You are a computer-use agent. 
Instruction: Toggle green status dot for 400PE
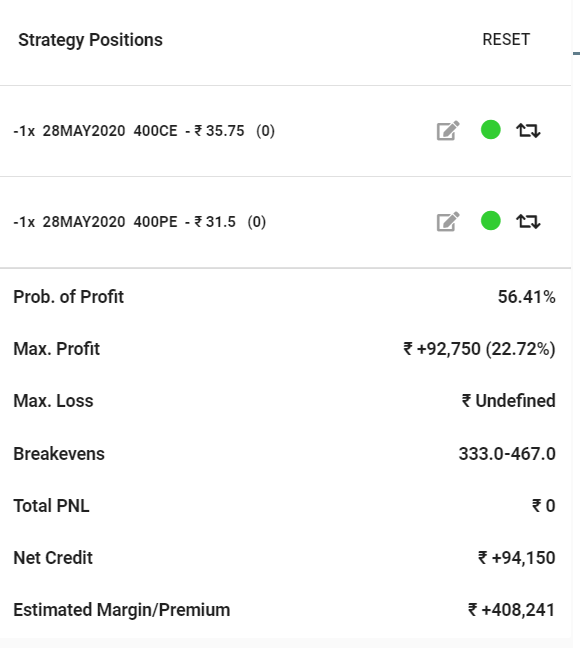click(x=491, y=220)
